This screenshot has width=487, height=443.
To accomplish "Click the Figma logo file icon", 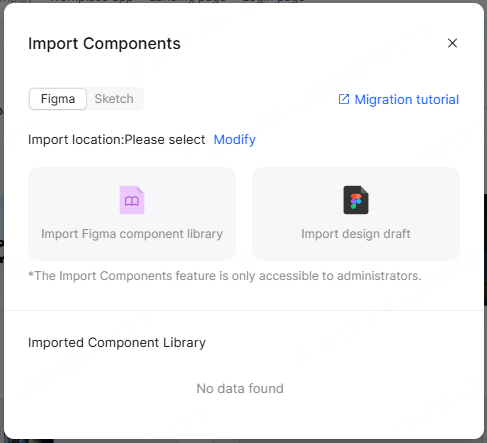I will 356,200.
